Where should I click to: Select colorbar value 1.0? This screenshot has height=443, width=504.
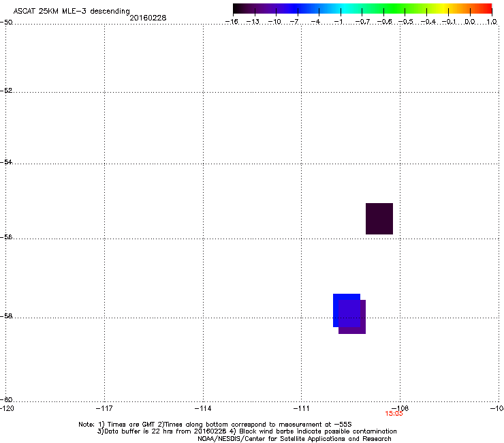tap(492, 22)
